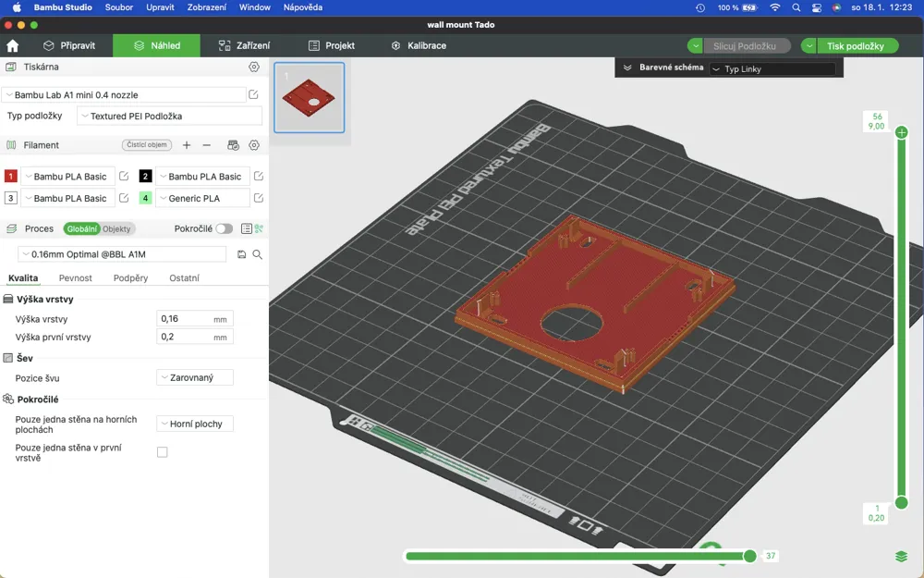
Task: Click the Výška vrstvy layer height field
Action: pos(194,318)
